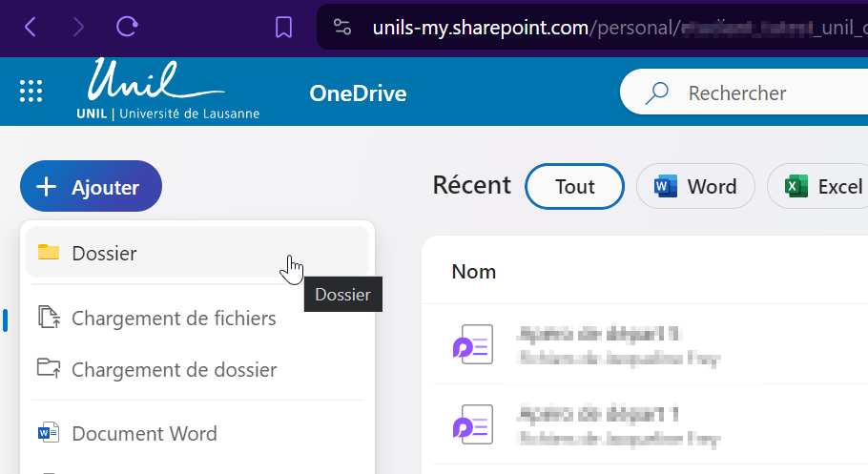Open the first recent file's icon

472,344
